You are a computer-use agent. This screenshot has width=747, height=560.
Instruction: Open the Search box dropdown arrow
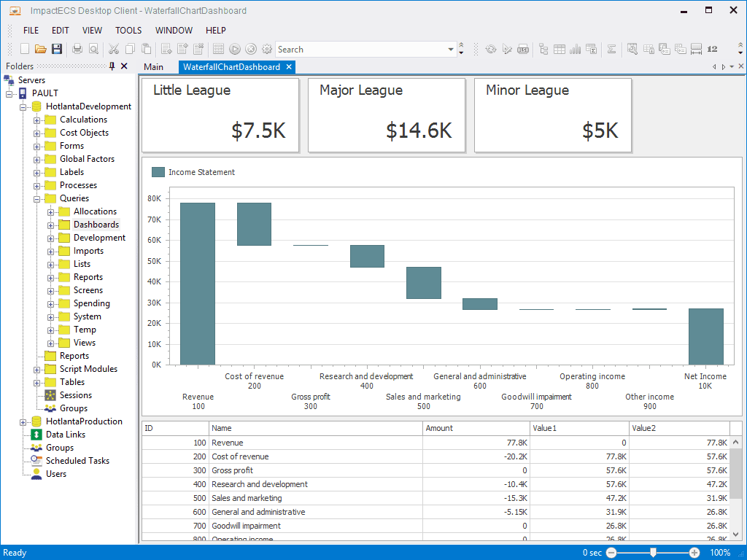point(451,50)
